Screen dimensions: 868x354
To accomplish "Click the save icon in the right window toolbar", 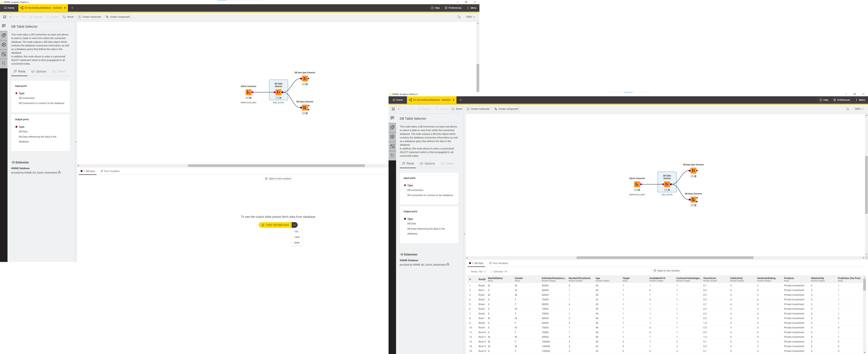I will (393, 109).
